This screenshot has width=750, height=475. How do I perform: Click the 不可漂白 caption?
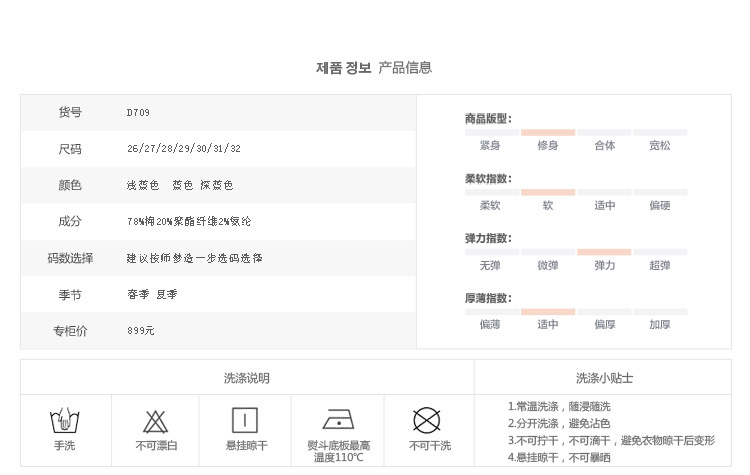click(x=156, y=446)
